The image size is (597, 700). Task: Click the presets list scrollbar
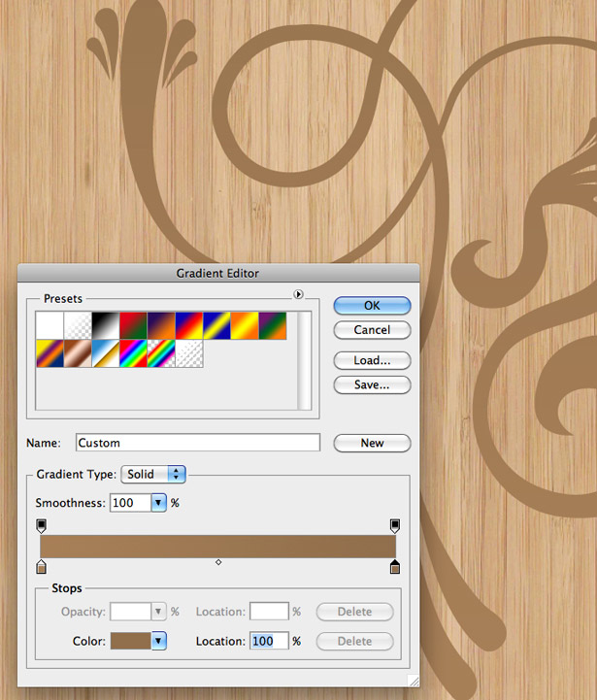[x=304, y=360]
